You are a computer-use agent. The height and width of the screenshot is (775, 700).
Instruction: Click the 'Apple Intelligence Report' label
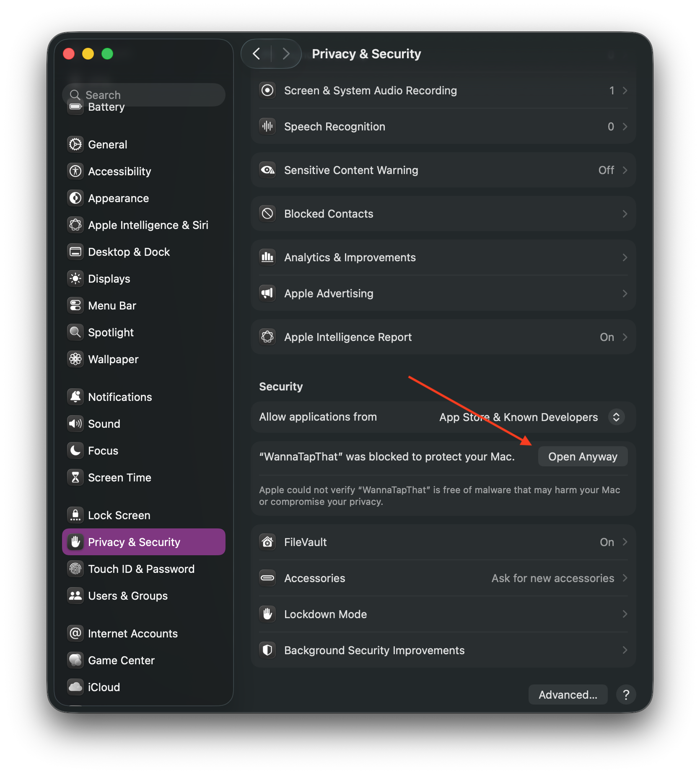[x=348, y=337]
